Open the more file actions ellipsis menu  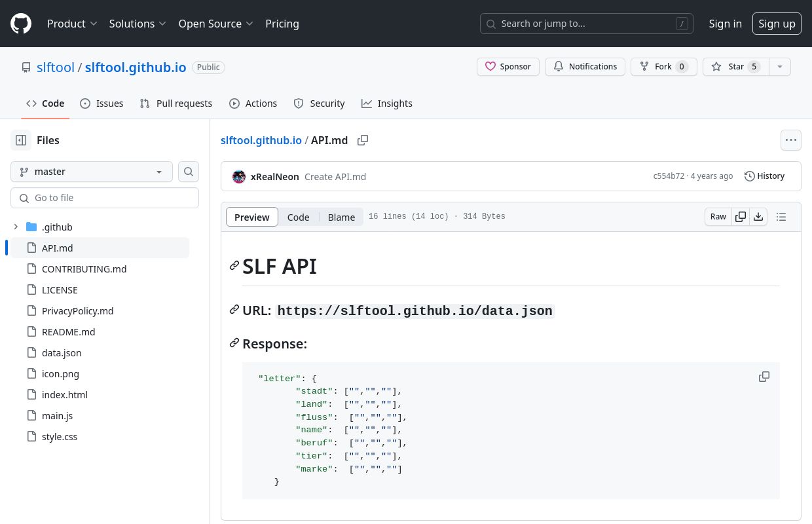coord(791,140)
